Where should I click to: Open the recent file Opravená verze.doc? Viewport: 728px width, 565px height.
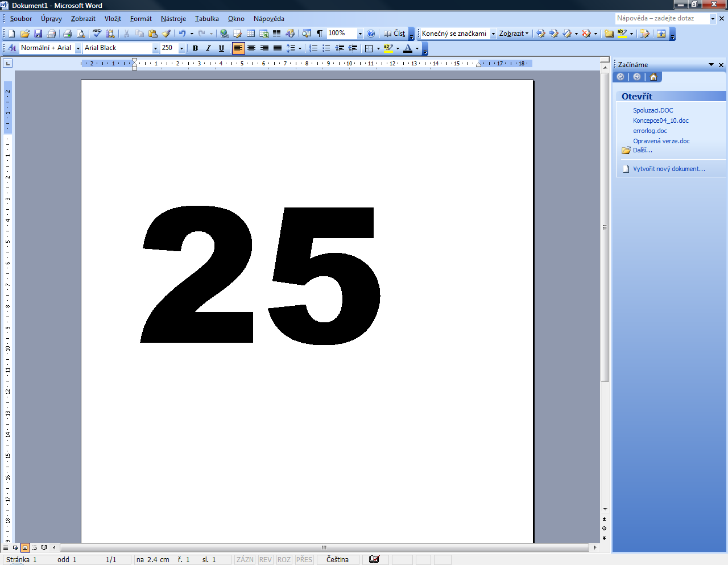[x=661, y=141]
